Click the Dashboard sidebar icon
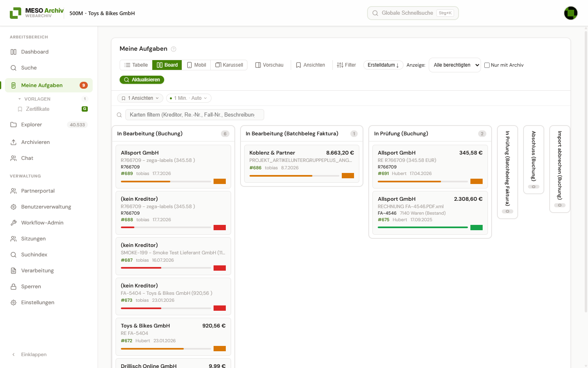The width and height of the screenshot is (588, 368). 13,52
